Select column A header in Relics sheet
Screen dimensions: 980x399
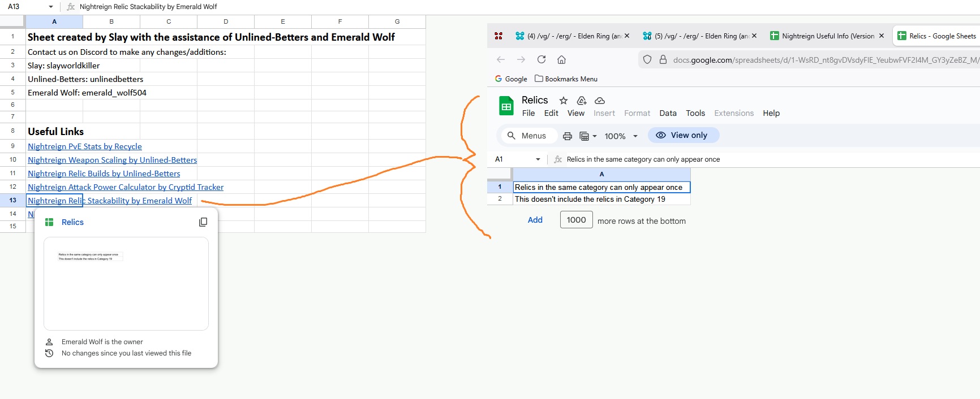pos(601,174)
